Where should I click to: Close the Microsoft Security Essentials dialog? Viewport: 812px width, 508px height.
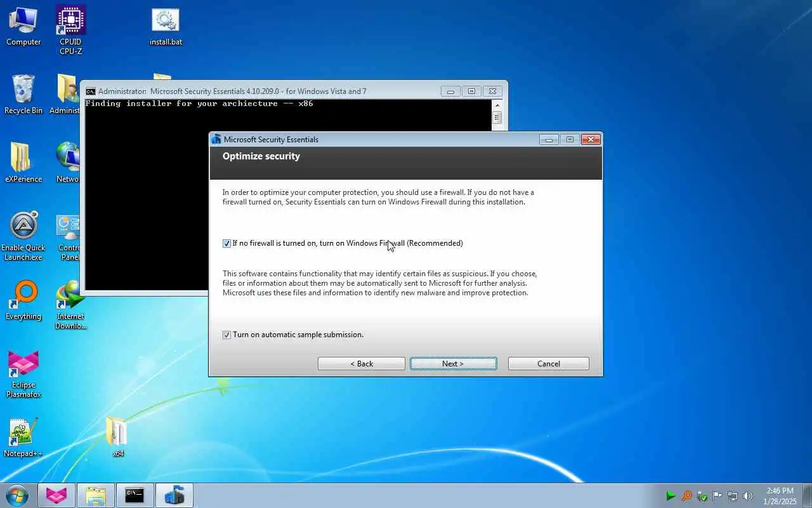[591, 140]
